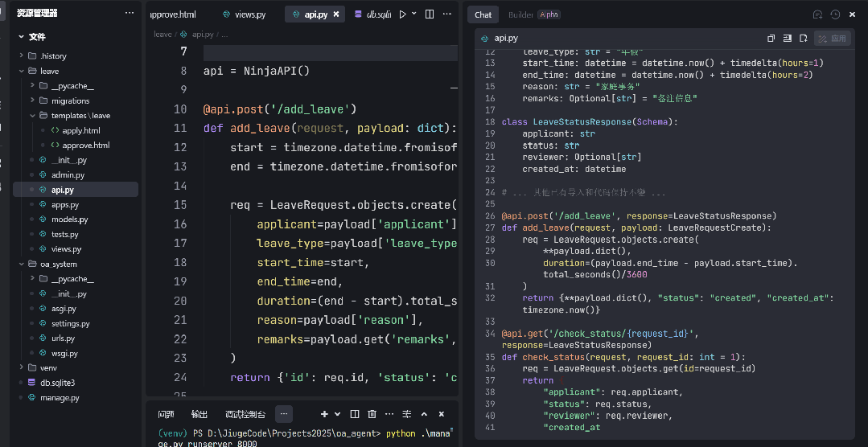The height and width of the screenshot is (447, 868).
Task: Maximize terminal panel with up chevron
Action: [x=424, y=414]
